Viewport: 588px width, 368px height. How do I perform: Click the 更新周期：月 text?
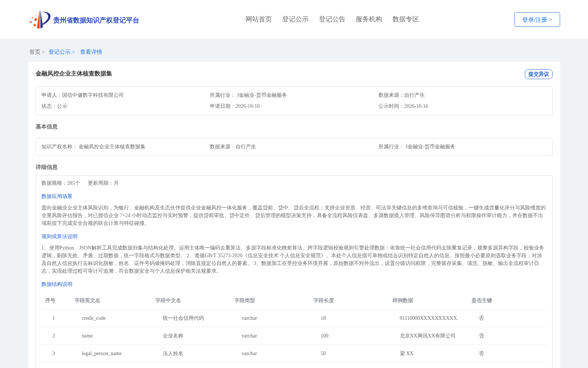(103, 183)
